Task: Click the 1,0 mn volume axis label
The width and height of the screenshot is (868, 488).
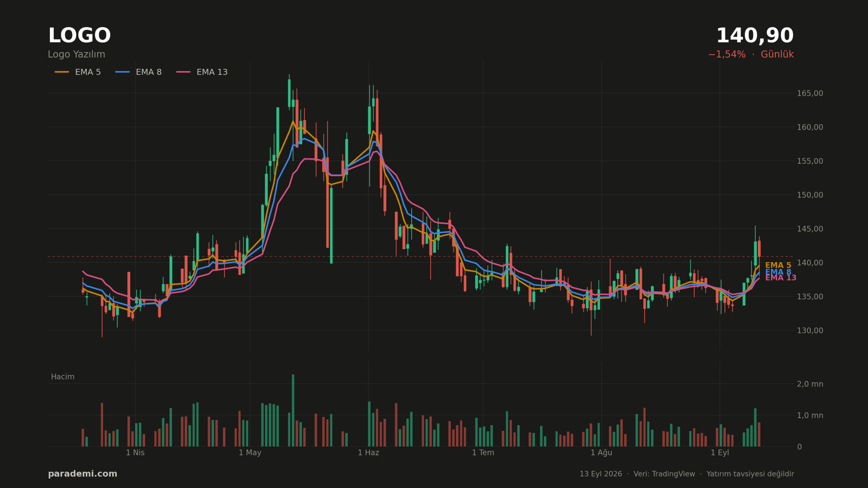Action: pyautogui.click(x=810, y=415)
